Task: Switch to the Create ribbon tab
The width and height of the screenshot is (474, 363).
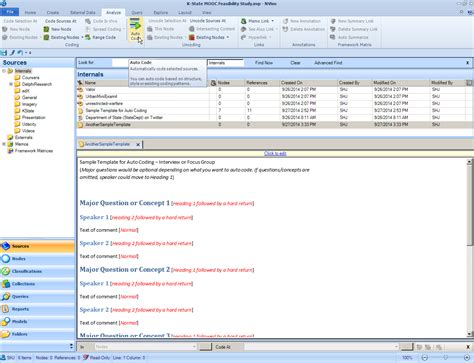Action: coord(53,13)
